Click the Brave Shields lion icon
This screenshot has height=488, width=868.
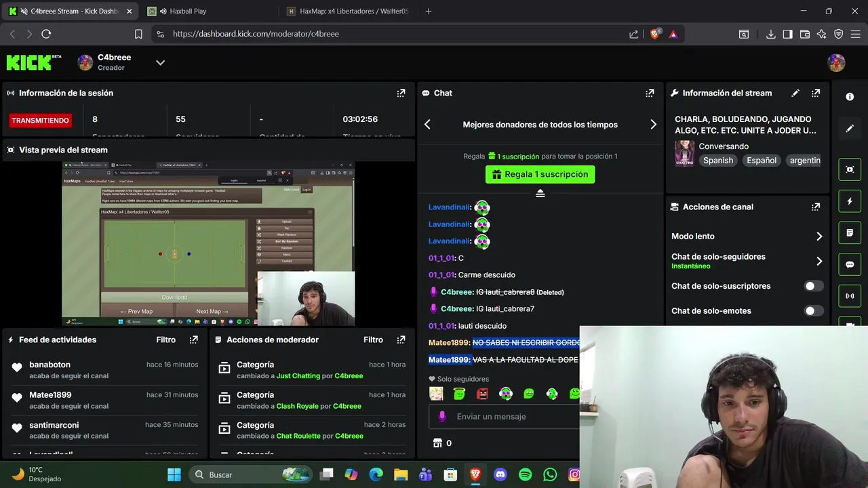click(655, 34)
